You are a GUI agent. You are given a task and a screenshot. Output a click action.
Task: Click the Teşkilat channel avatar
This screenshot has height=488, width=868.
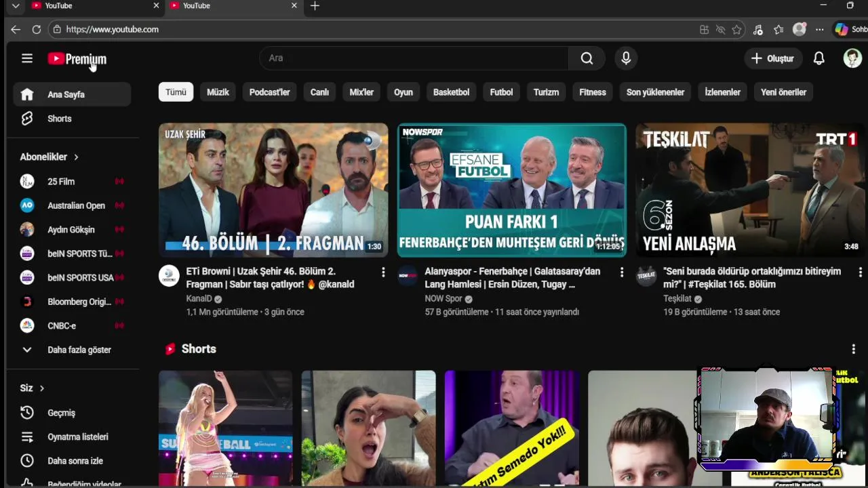(646, 276)
